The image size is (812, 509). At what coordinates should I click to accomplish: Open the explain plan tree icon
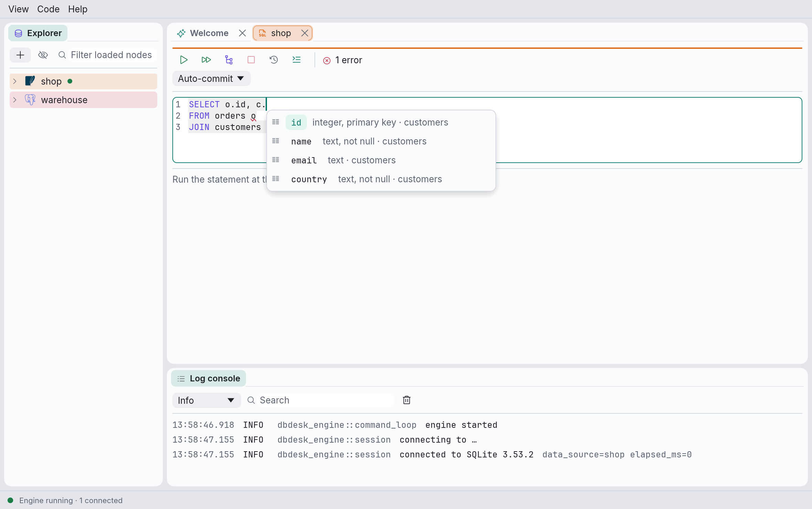(x=229, y=60)
